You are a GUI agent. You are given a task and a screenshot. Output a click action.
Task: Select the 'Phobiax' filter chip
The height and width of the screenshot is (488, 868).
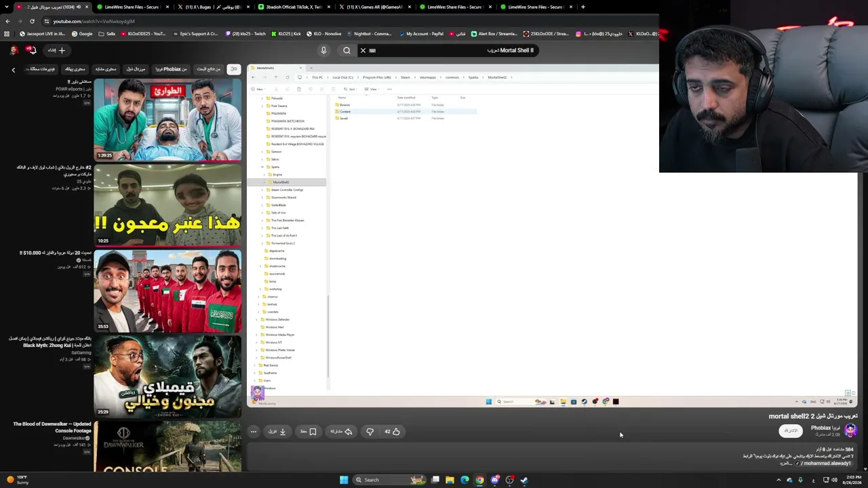click(172, 69)
